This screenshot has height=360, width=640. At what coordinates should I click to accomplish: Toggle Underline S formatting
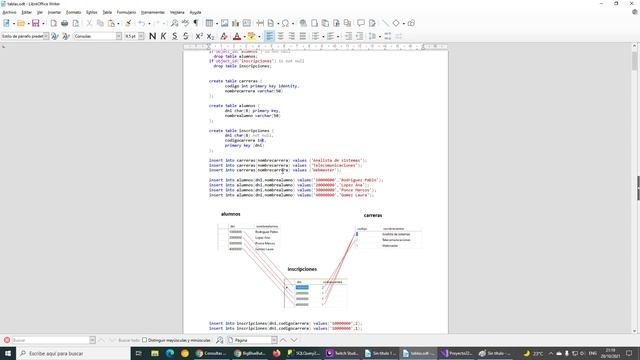click(174, 36)
